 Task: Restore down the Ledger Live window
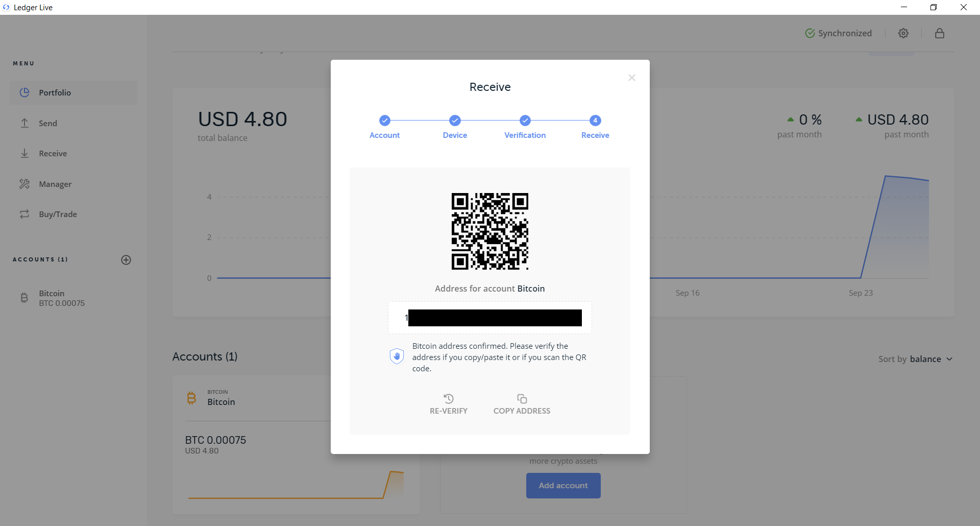pos(934,7)
